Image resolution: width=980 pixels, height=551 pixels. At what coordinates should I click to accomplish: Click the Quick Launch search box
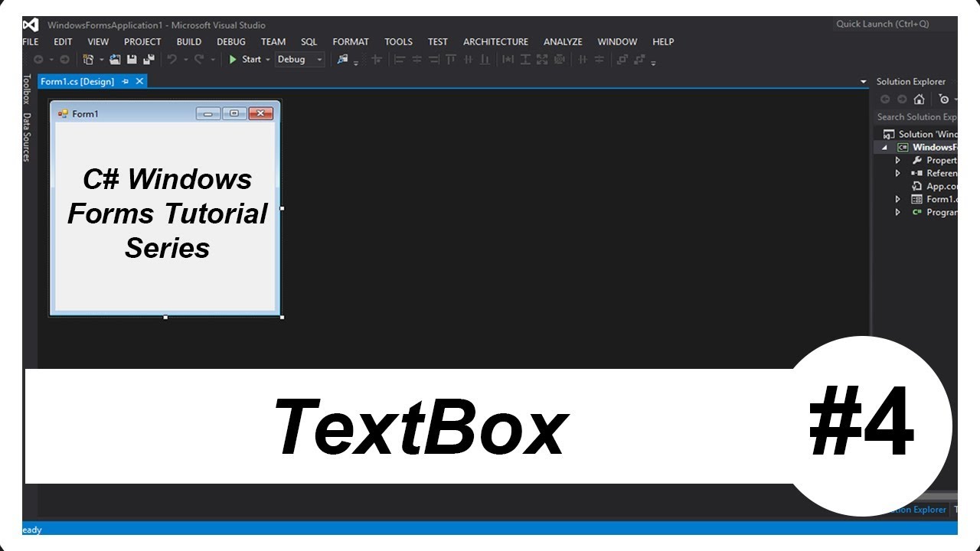(894, 24)
